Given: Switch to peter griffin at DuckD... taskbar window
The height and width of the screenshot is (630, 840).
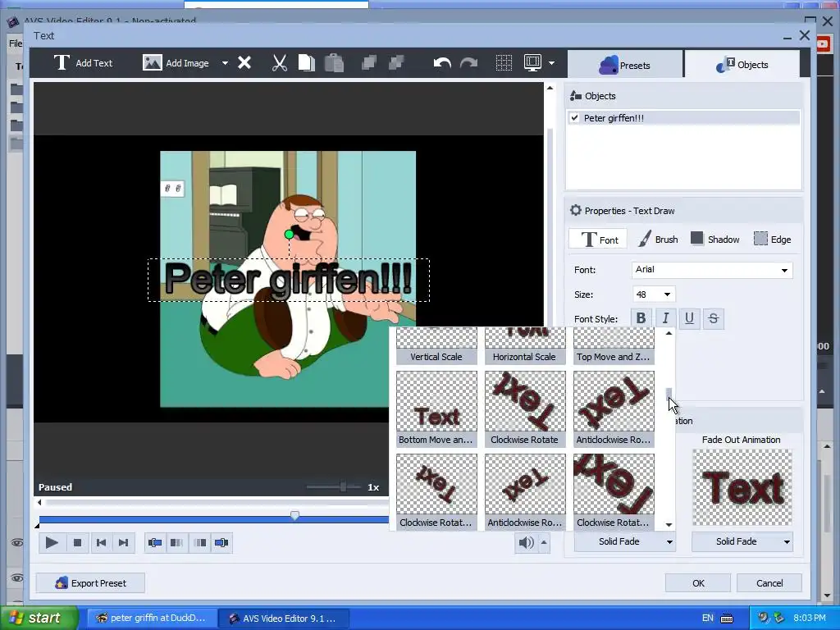Looking at the screenshot, I should [x=152, y=619].
